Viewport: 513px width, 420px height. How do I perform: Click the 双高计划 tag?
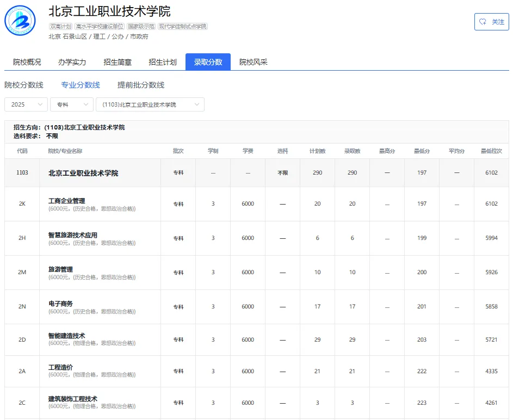click(60, 27)
